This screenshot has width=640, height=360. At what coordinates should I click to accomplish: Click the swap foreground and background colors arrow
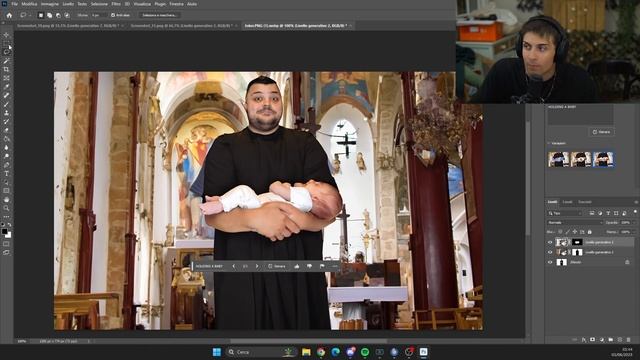click(9, 225)
